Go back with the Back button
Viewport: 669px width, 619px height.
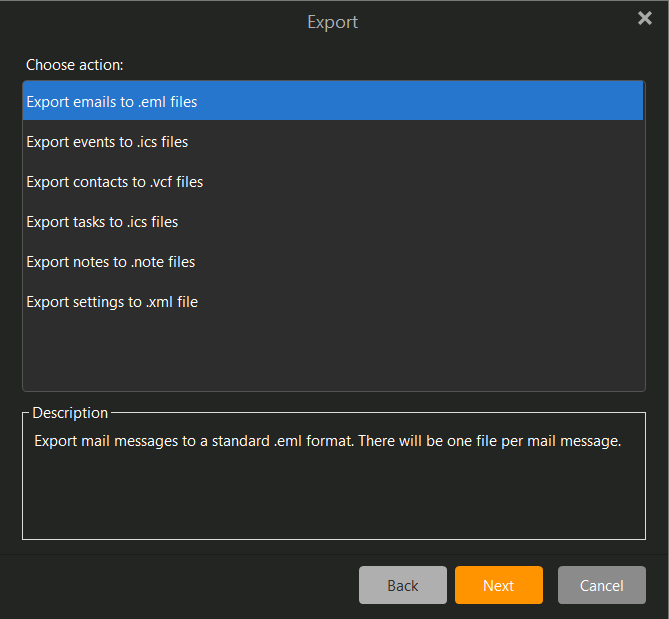[x=403, y=585]
